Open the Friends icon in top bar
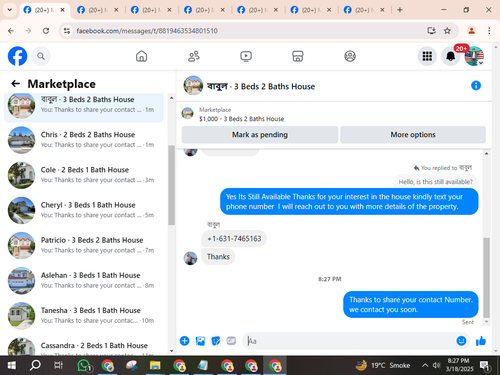500x375 pixels. 194,56
